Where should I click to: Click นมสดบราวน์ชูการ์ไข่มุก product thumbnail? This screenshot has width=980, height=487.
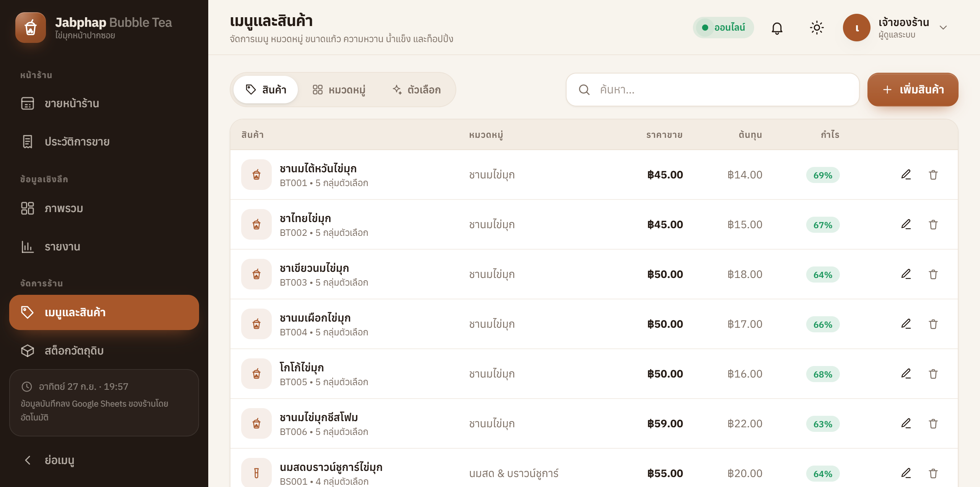(x=256, y=473)
